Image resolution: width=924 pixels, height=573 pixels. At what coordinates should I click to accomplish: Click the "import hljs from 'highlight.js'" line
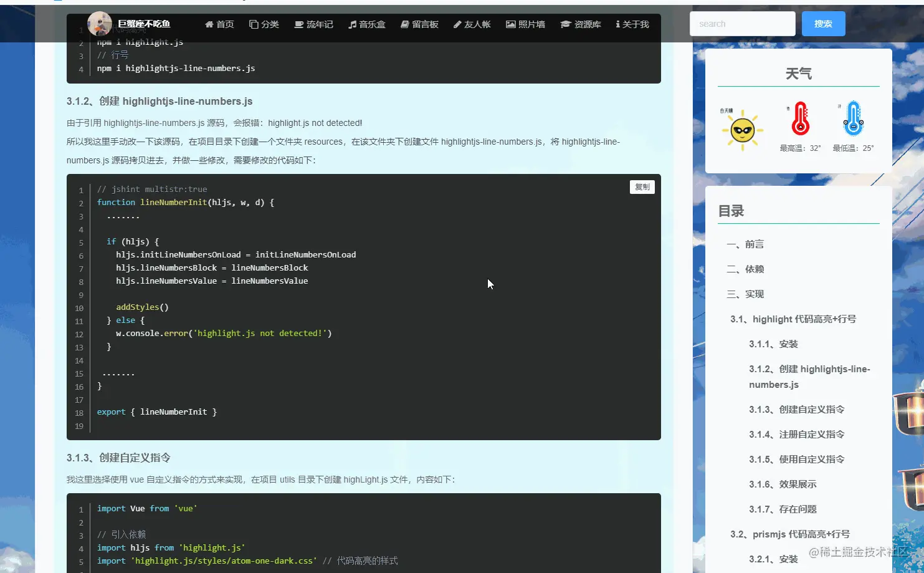click(171, 548)
